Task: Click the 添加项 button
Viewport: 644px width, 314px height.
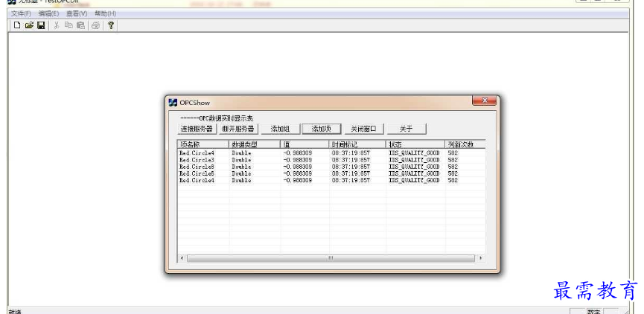Action: [321, 129]
